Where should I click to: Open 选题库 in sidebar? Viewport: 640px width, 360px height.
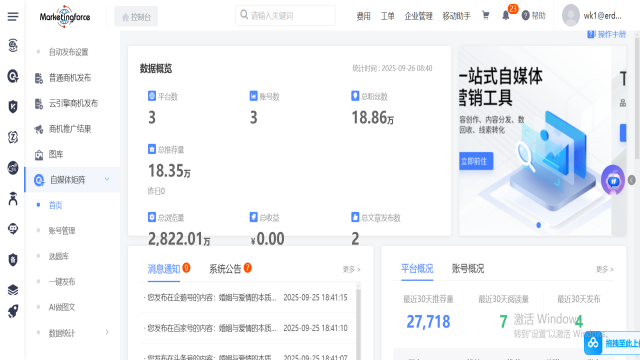coord(59,256)
